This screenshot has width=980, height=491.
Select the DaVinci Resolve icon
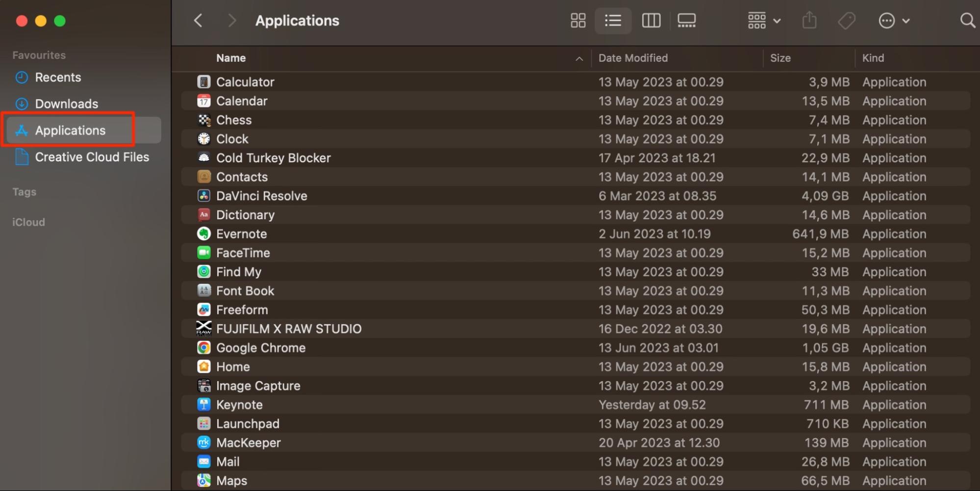pyautogui.click(x=204, y=196)
